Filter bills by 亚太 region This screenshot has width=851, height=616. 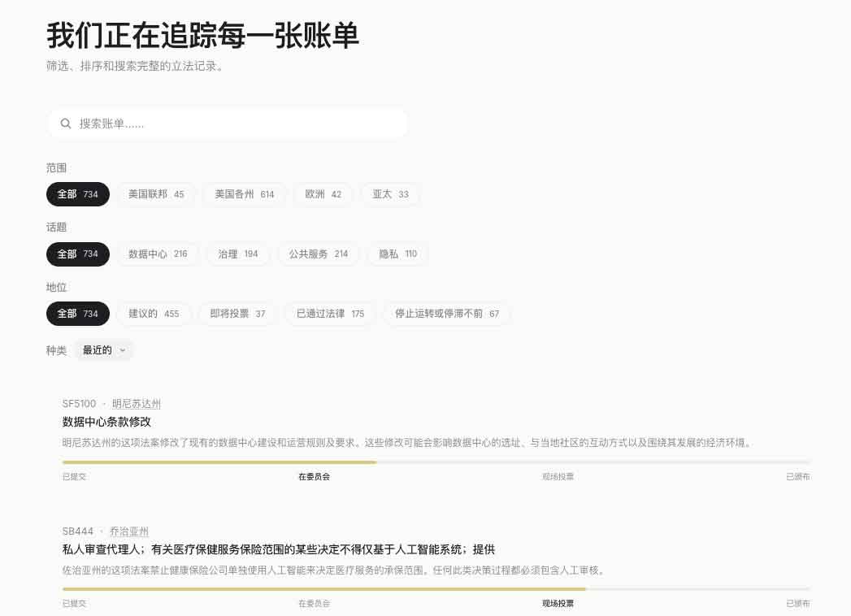click(x=390, y=194)
